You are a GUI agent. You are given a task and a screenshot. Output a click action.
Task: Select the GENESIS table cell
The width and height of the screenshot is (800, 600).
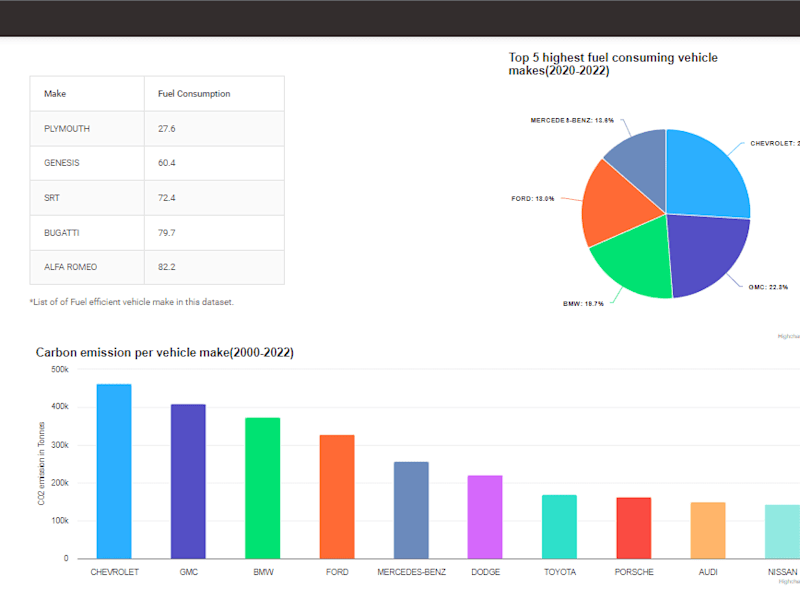tap(87, 163)
